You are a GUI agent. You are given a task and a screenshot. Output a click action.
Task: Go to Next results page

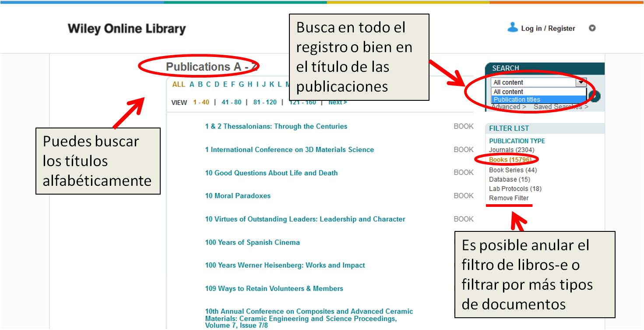click(x=338, y=103)
